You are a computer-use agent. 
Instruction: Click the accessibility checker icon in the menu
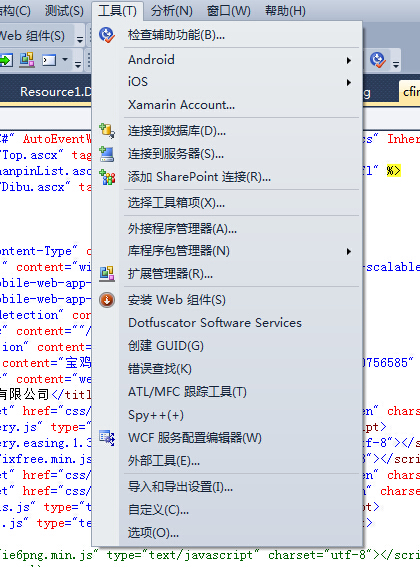coord(107,35)
